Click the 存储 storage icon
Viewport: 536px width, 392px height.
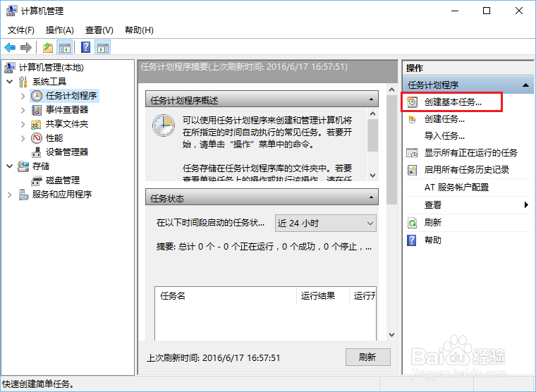23,166
